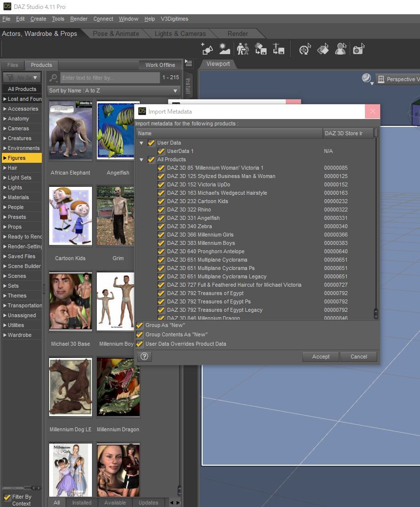This screenshot has width=420, height=507.
Task: Select the Universal tool icon
Action: 305,49
